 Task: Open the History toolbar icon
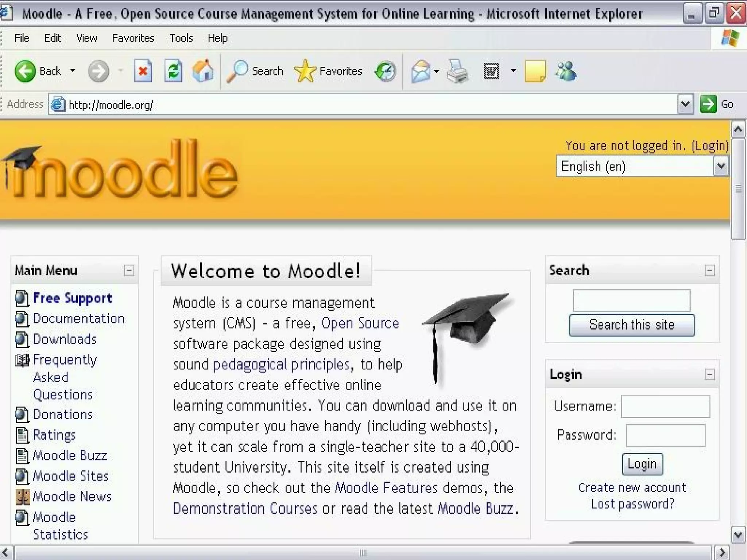pyautogui.click(x=386, y=71)
